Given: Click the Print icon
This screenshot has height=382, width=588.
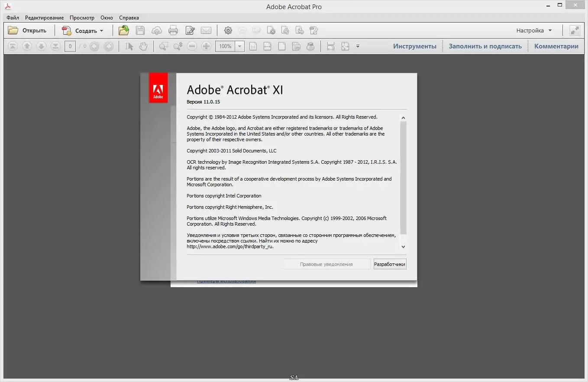Looking at the screenshot, I should [x=173, y=30].
